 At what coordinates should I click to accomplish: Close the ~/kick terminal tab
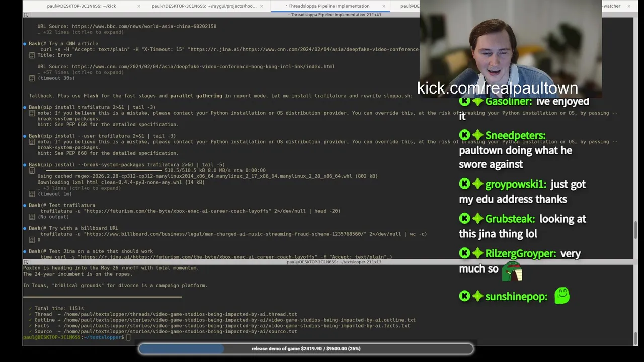pos(139,6)
